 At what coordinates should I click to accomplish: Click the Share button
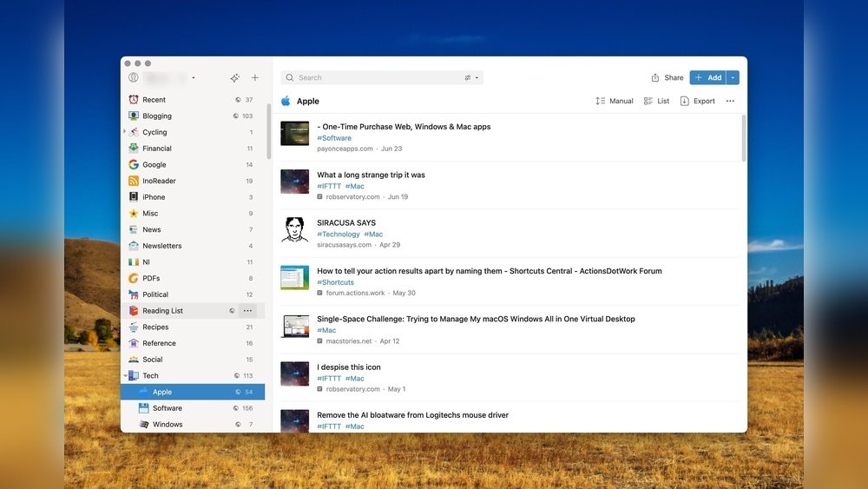pyautogui.click(x=667, y=77)
